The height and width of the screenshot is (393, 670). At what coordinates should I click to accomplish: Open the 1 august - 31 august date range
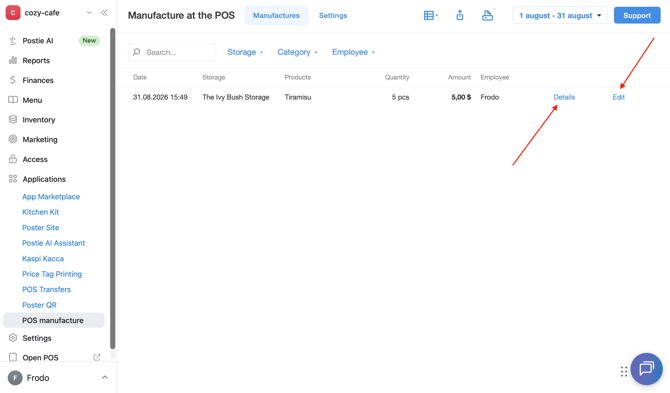[x=560, y=15]
